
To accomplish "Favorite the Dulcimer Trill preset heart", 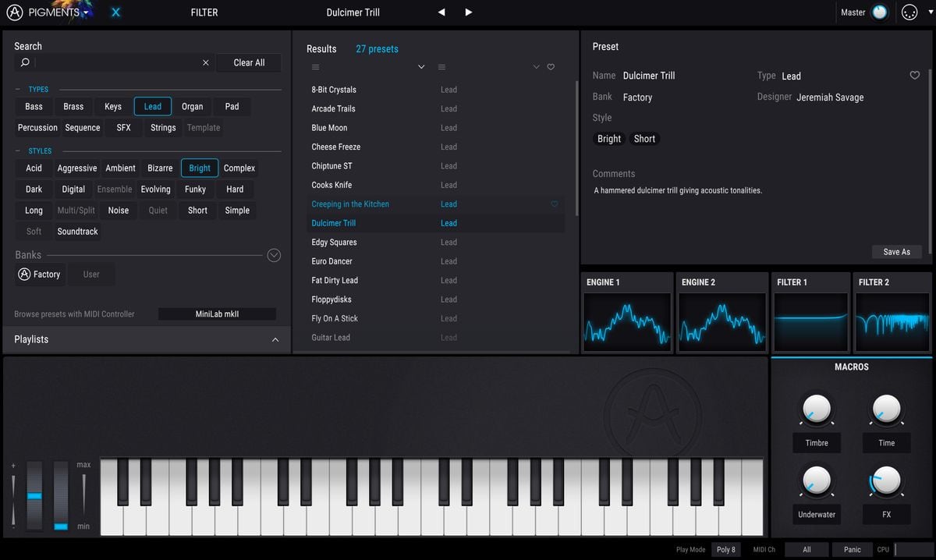I will coord(915,76).
